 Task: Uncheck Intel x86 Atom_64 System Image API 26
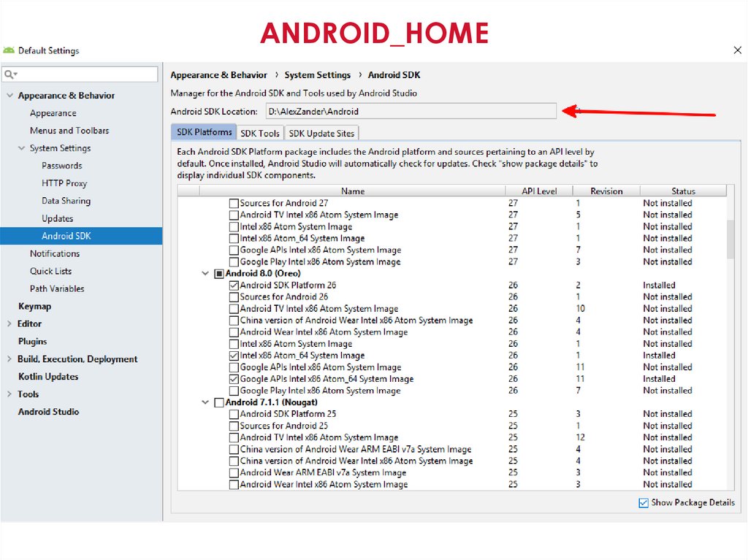pos(234,356)
